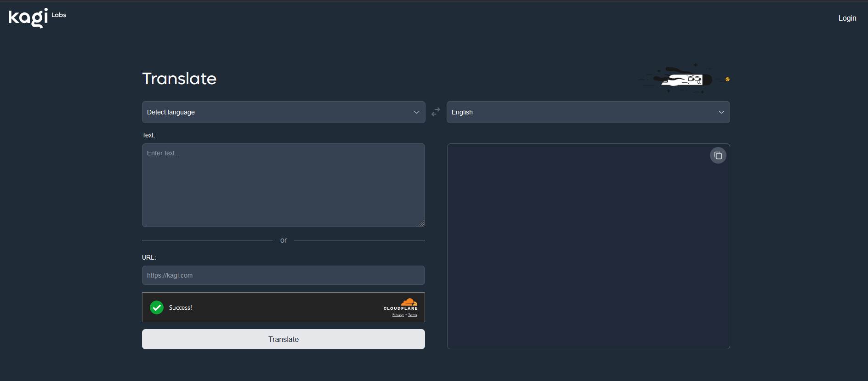Click the green Success checkmark
The height and width of the screenshot is (381, 868).
click(x=157, y=307)
